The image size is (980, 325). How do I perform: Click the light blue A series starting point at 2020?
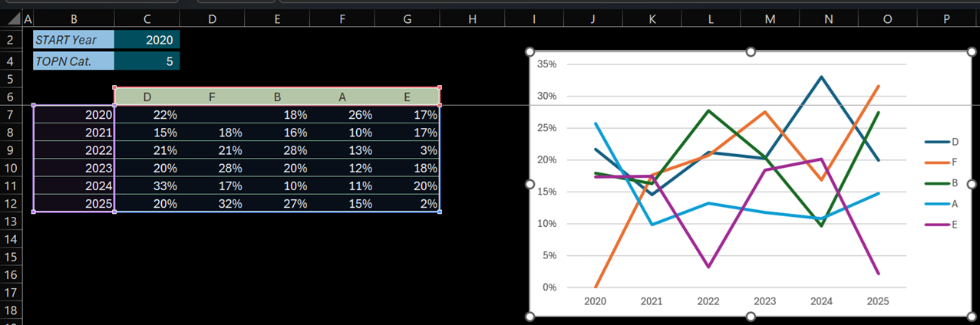tap(596, 123)
